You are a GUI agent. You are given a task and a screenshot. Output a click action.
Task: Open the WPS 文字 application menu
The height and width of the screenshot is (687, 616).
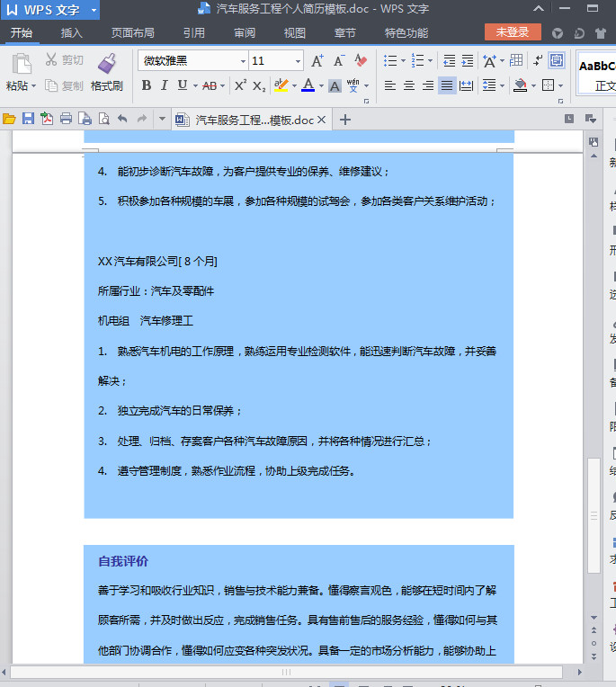[x=50, y=10]
